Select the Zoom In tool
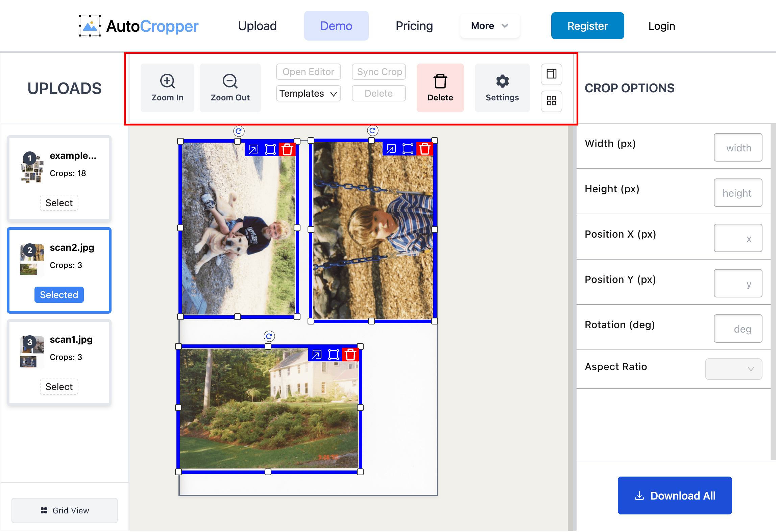The image size is (776, 532). tap(167, 88)
